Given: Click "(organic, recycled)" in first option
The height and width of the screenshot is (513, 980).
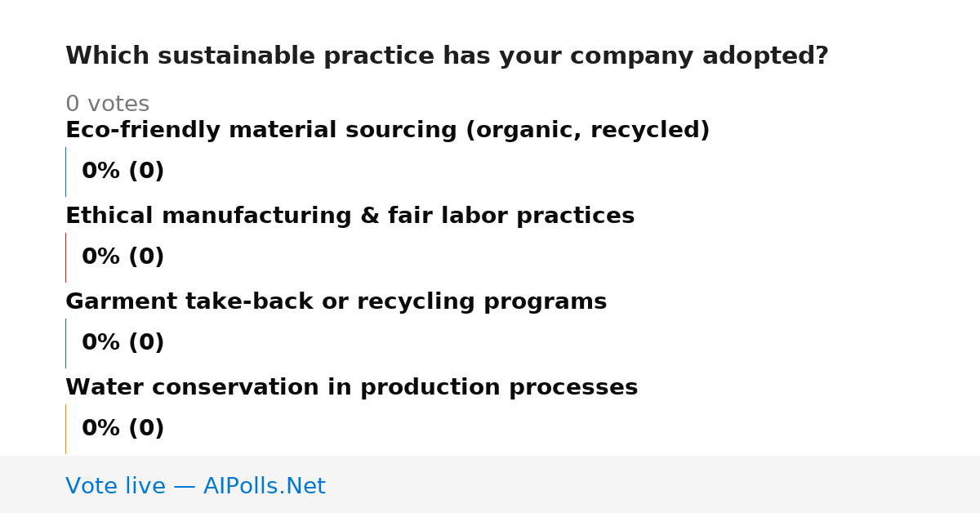Looking at the screenshot, I should point(587,131).
